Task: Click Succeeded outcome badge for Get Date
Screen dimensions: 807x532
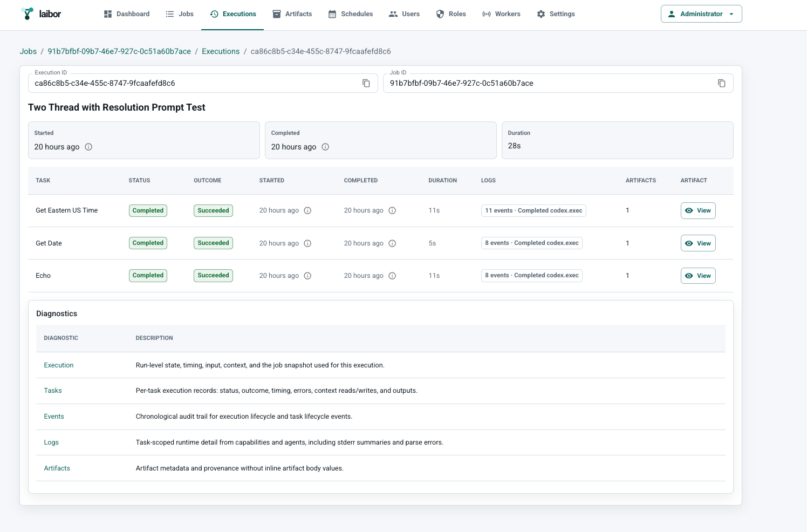Action: [213, 243]
